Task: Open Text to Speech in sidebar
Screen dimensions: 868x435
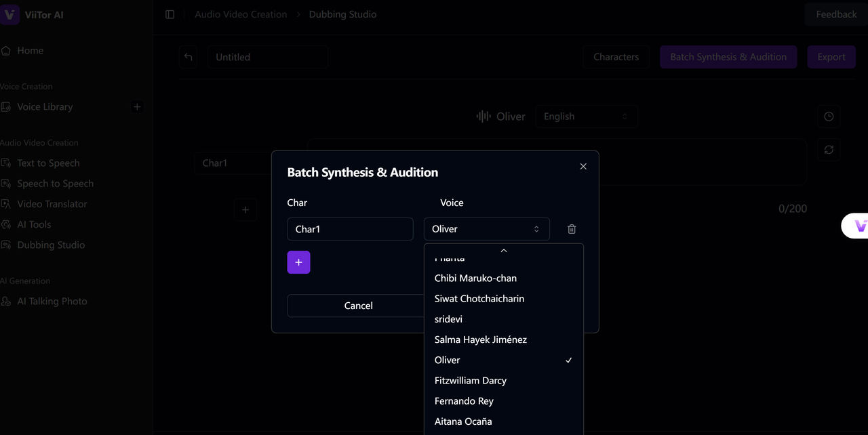Action: 48,163
